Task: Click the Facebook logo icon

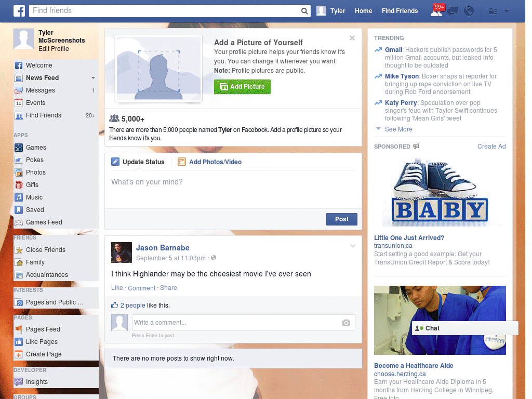Action: pos(19,11)
